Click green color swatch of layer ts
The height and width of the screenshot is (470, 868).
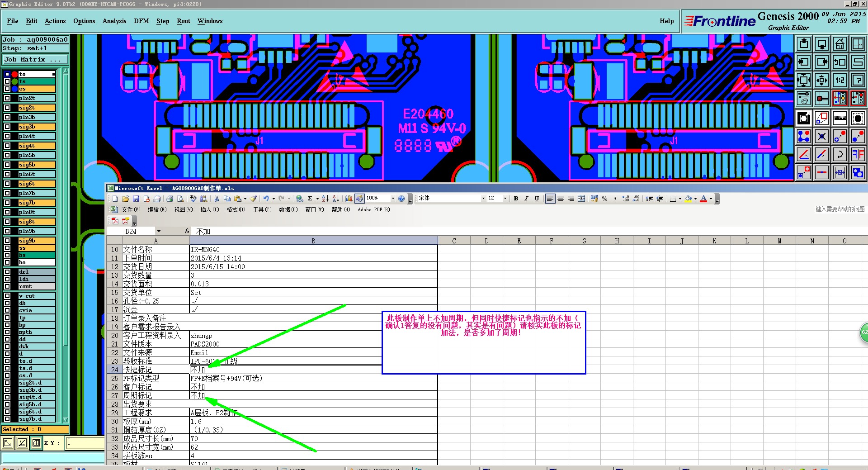[x=14, y=81]
